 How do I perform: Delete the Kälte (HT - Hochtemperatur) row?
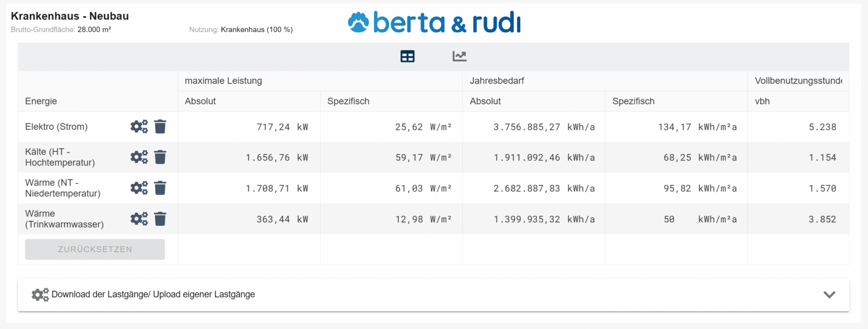160,157
